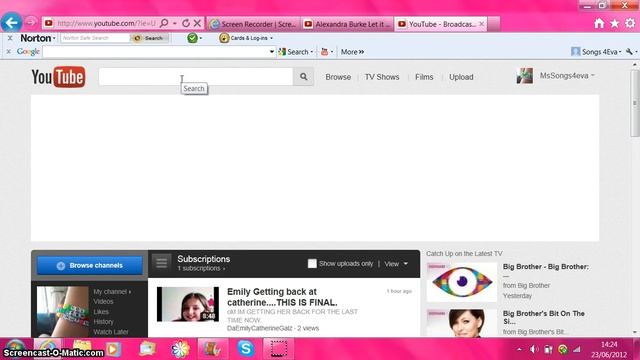Open the Google toolbar wrench settings
This screenshot has height=360, width=640.
(x=629, y=51)
